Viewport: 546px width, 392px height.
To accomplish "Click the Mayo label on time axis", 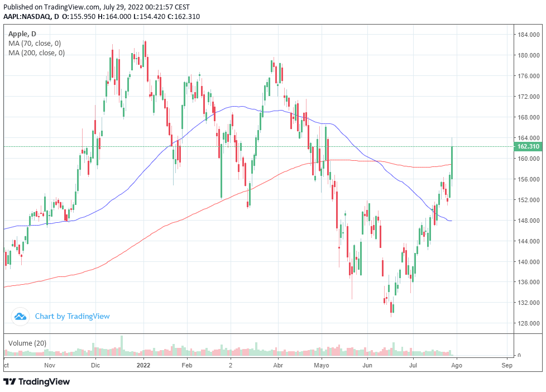I will tap(322, 365).
